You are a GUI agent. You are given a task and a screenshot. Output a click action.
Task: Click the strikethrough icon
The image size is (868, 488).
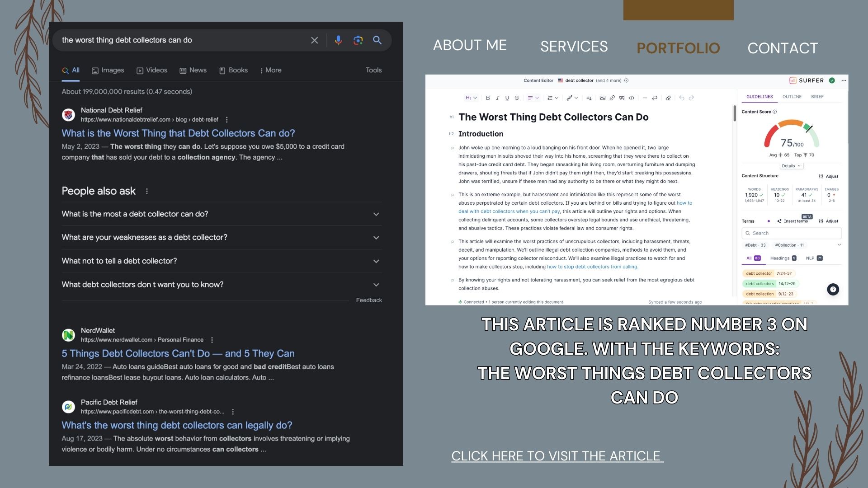[x=517, y=98]
